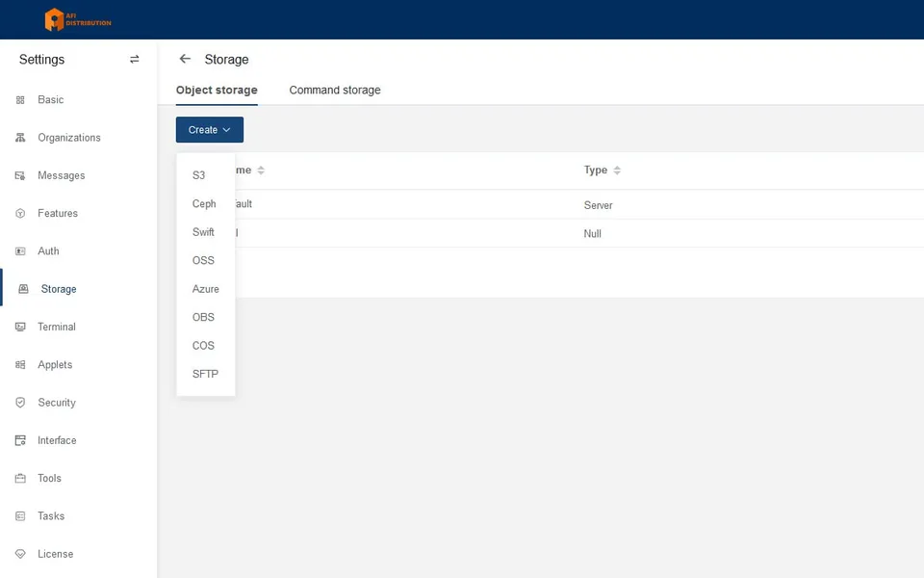The width and height of the screenshot is (924, 578).
Task: Click the Storage drive icon
Action: (x=23, y=289)
